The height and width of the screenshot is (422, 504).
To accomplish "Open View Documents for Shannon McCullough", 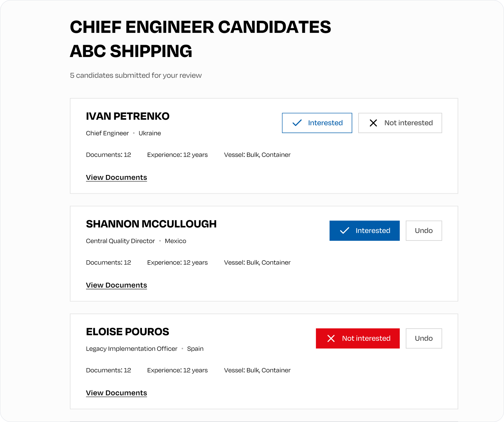I will click(116, 285).
